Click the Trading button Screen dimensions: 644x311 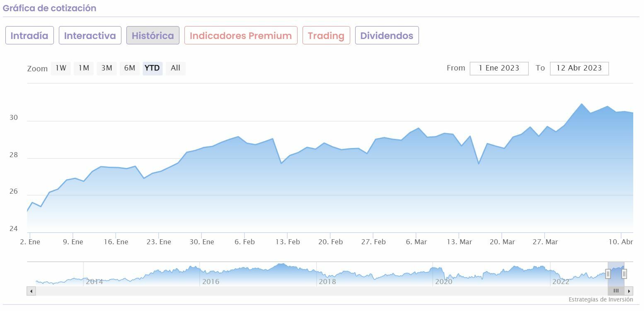[326, 36]
